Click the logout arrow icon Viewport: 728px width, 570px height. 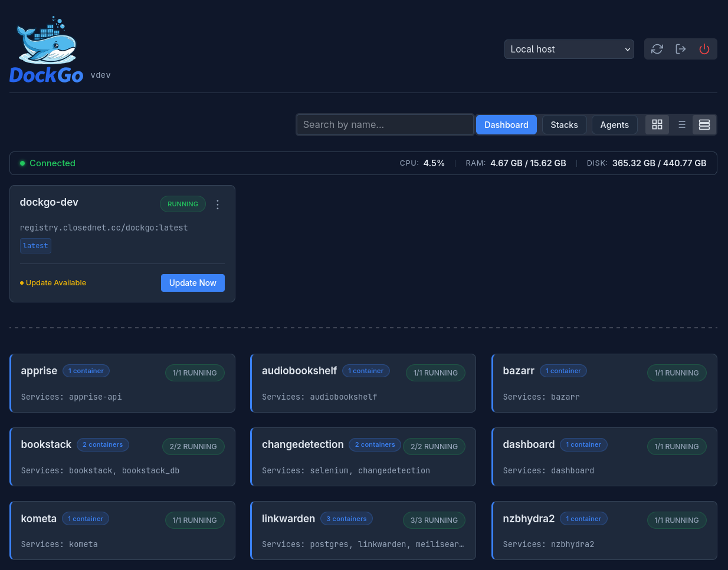coord(681,49)
